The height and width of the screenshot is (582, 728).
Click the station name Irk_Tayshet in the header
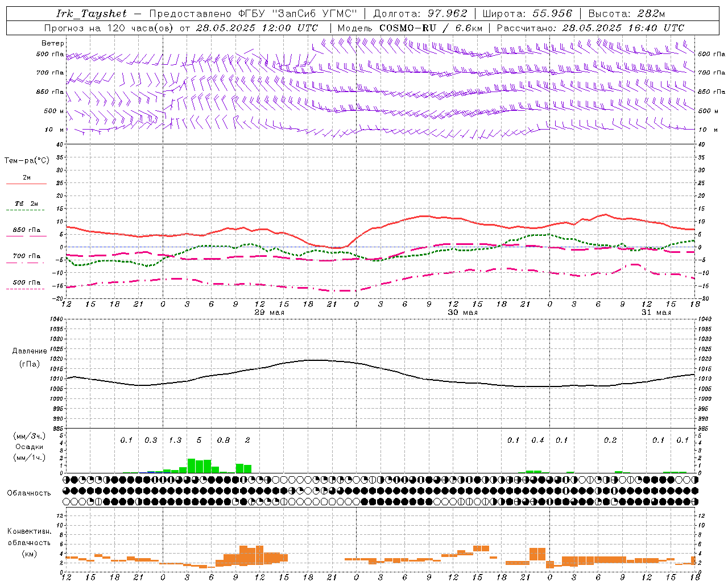click(92, 14)
